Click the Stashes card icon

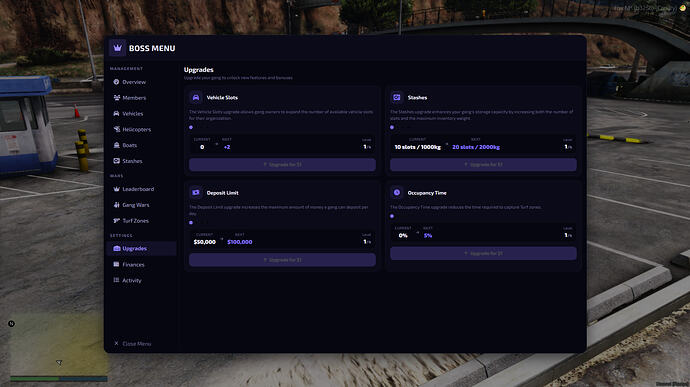(x=396, y=97)
